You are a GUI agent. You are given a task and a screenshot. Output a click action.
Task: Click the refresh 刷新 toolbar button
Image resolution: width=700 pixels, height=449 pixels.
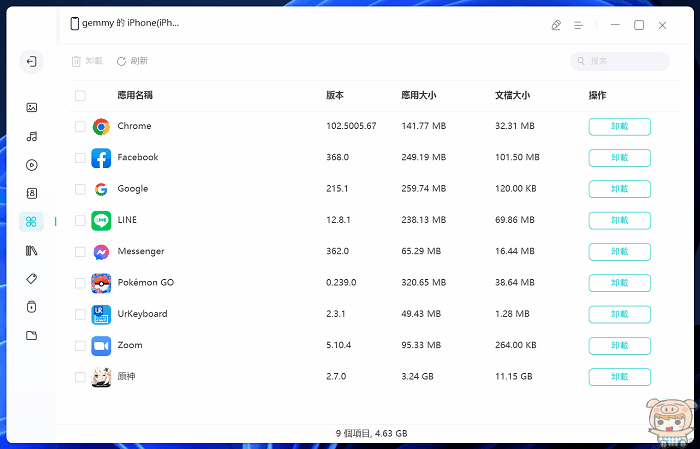pos(133,61)
